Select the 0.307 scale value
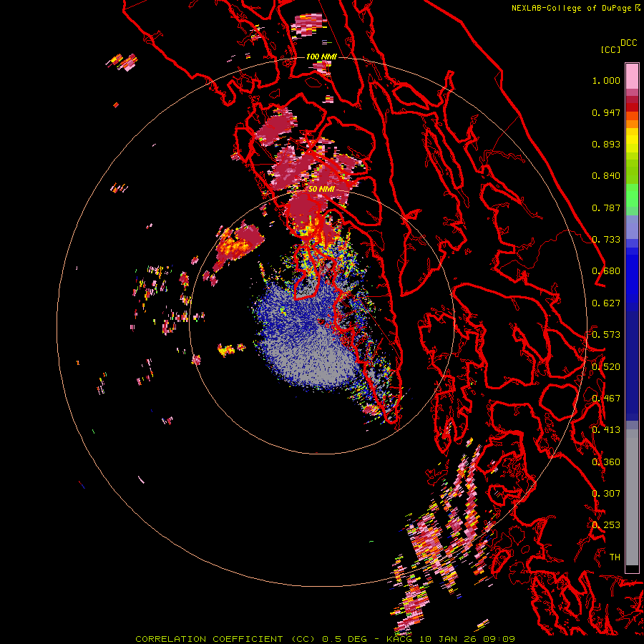Image resolution: width=644 pixels, height=644 pixels. click(x=606, y=494)
